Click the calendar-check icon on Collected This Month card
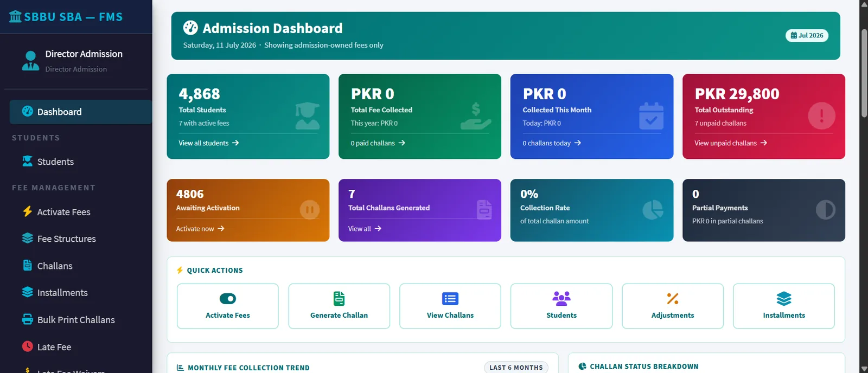The height and width of the screenshot is (373, 868). (x=651, y=116)
